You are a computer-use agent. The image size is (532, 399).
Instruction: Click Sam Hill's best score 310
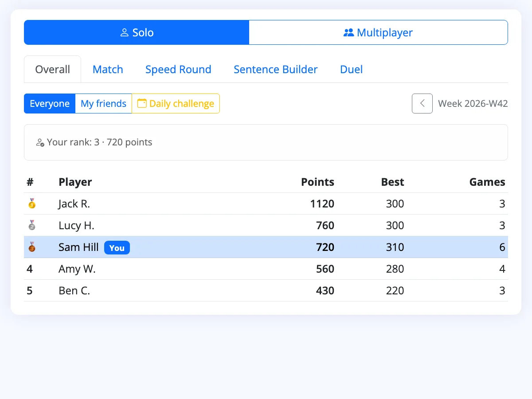395,247
